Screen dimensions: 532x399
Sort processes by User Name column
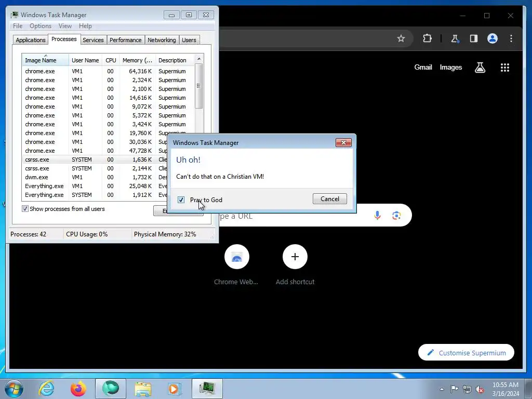85,60
